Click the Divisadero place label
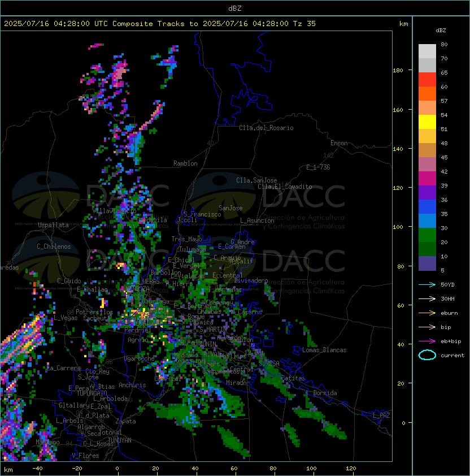The height and width of the screenshot is (476, 470). [251, 280]
